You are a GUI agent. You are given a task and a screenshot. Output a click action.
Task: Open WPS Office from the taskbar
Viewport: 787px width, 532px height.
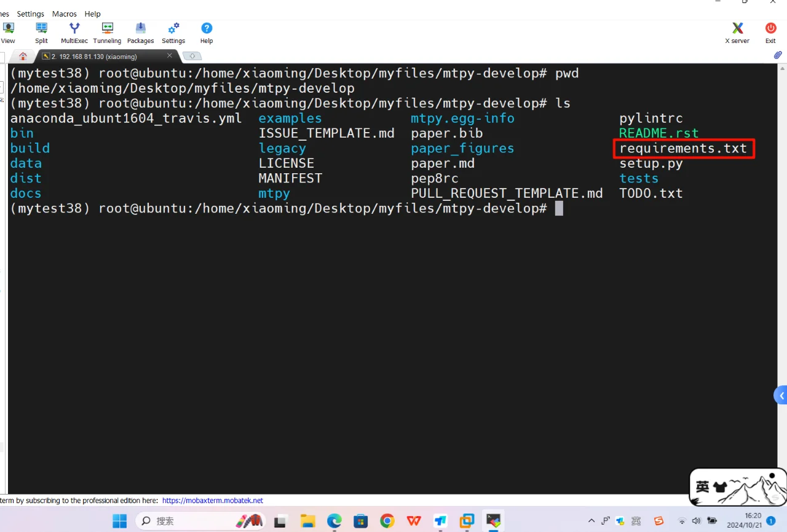point(414,521)
